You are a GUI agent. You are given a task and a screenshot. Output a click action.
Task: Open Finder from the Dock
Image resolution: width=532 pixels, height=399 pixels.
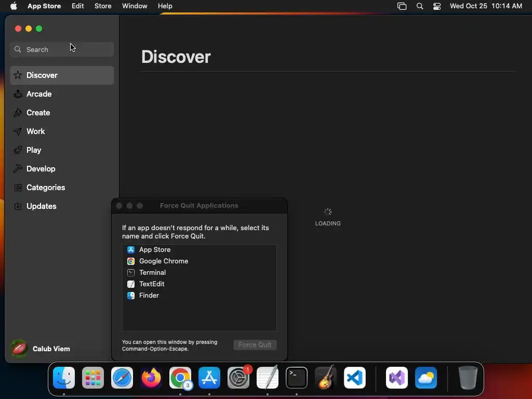coord(64,378)
